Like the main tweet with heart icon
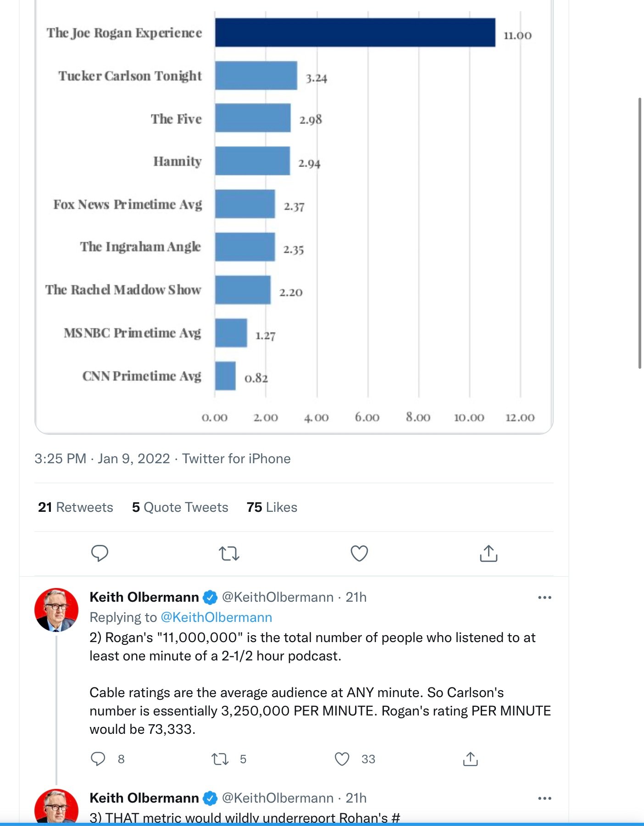644x826 pixels. pyautogui.click(x=359, y=554)
